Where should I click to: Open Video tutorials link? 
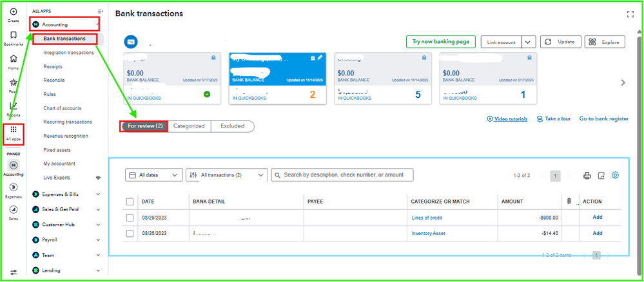[x=507, y=119]
